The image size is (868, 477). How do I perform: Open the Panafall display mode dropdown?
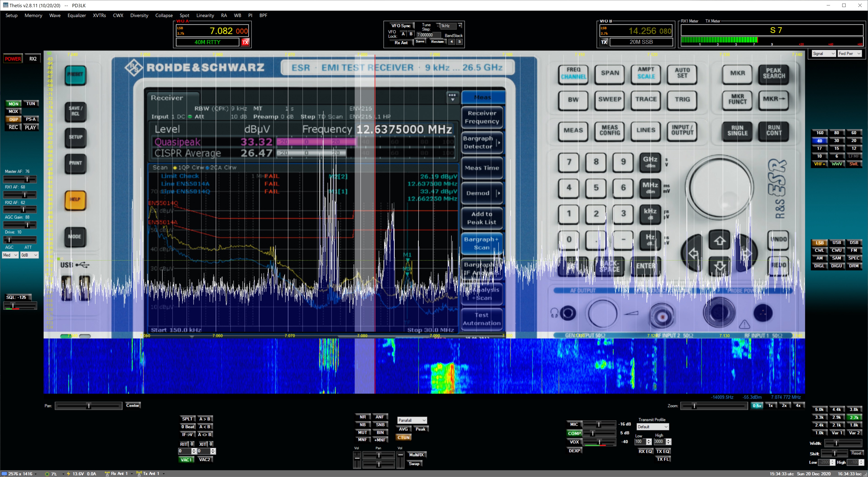tap(412, 420)
